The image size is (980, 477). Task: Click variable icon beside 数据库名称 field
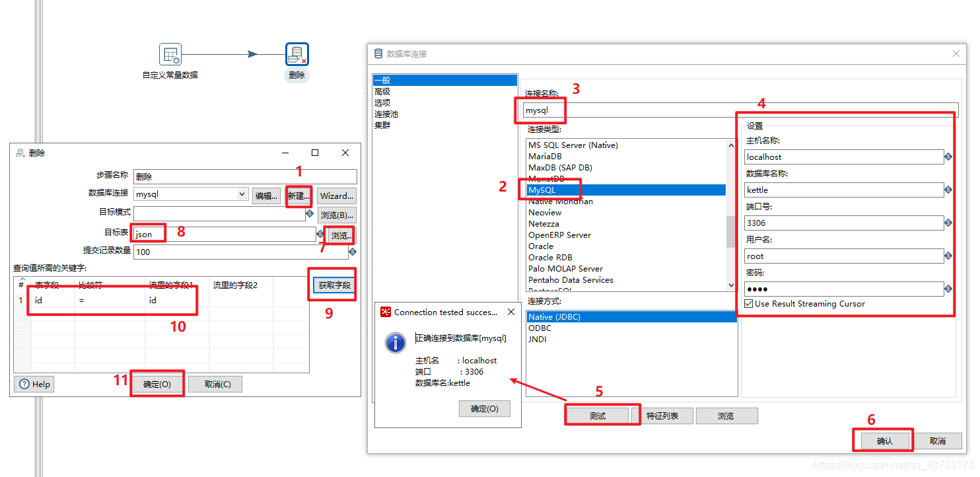[x=948, y=190]
